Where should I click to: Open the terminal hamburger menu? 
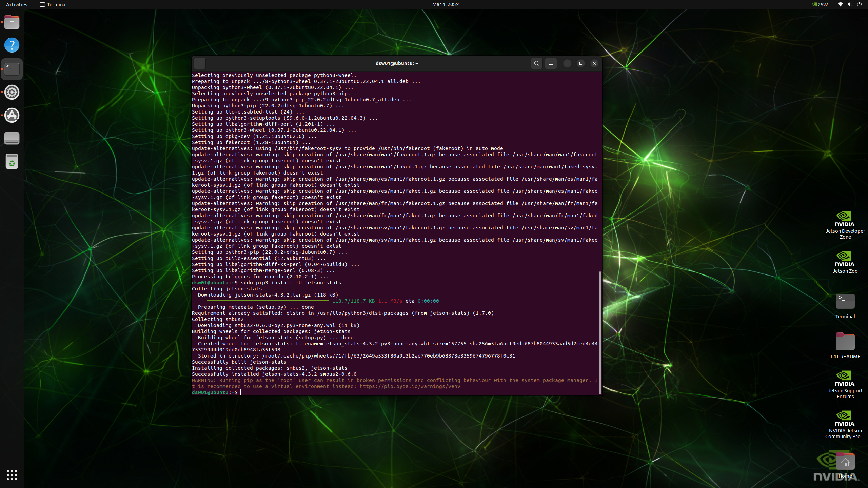click(551, 63)
